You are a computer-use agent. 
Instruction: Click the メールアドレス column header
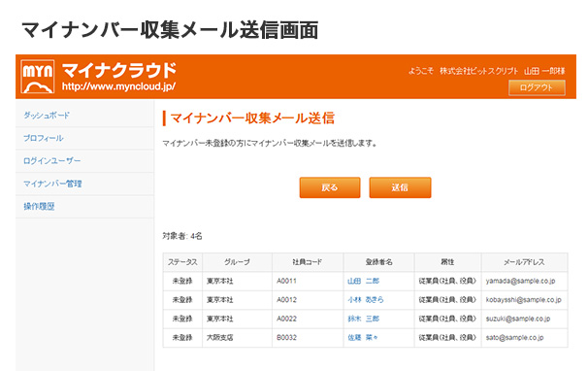click(x=524, y=262)
